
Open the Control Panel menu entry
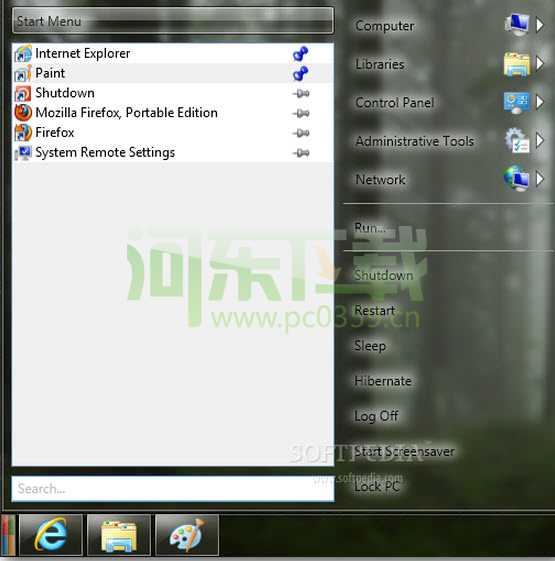click(394, 103)
